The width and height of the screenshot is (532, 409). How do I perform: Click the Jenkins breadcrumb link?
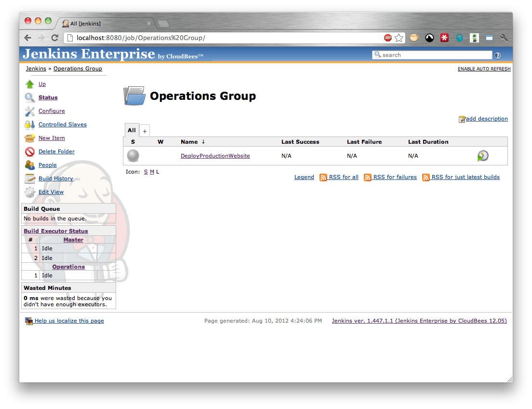[36, 68]
